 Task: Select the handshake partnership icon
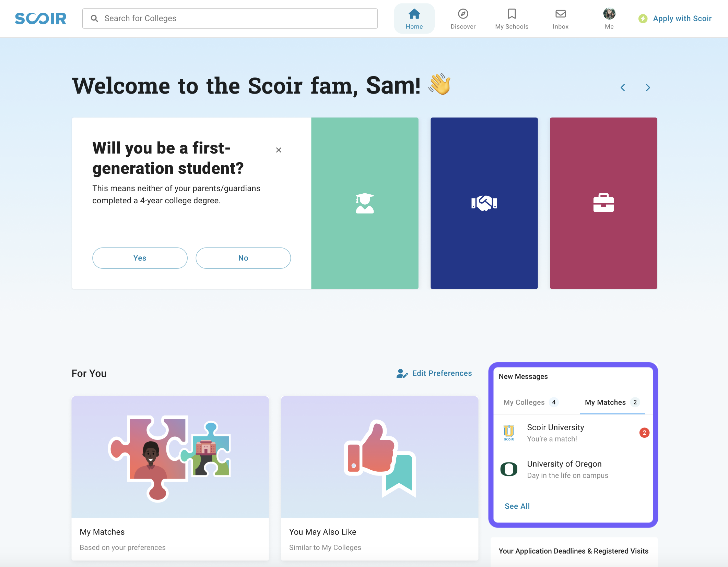tap(484, 203)
